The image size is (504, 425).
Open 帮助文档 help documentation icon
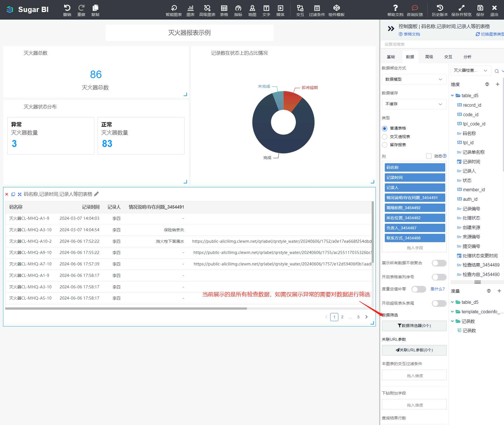395,8
